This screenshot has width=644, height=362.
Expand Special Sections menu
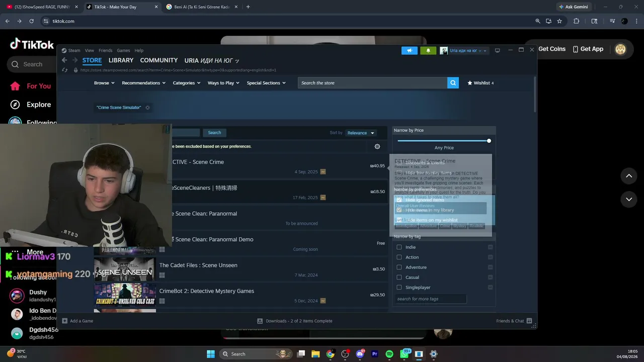coord(266,83)
